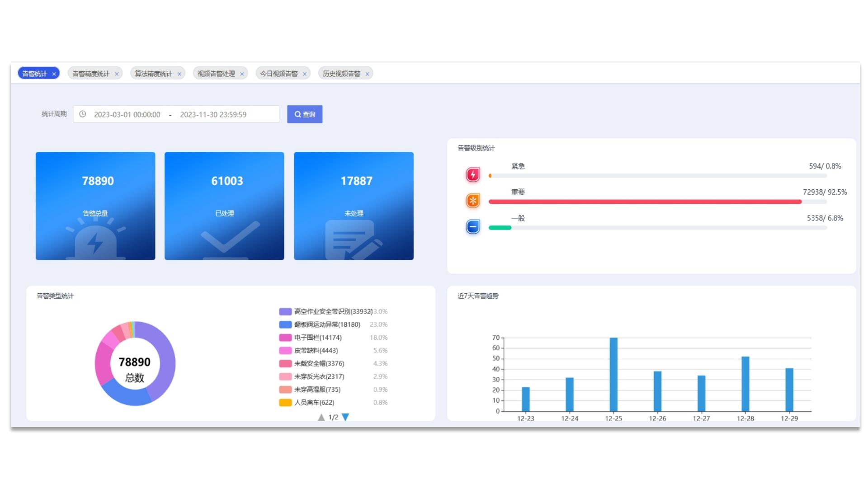Click the 12-25 bar in trend chart
The height and width of the screenshot is (488, 868).
tap(613, 374)
